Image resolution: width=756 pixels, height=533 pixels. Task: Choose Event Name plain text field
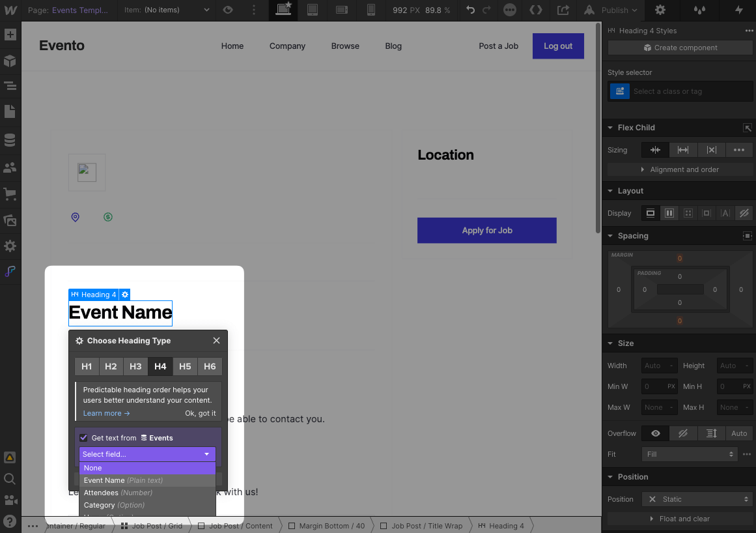pos(147,480)
